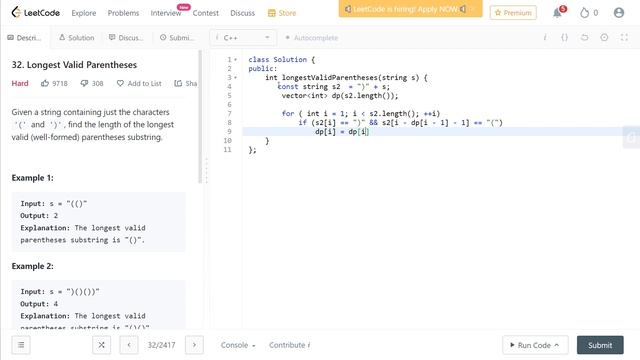This screenshot has width=640, height=360.
Task: Reset code to default icon
Action: [584, 38]
